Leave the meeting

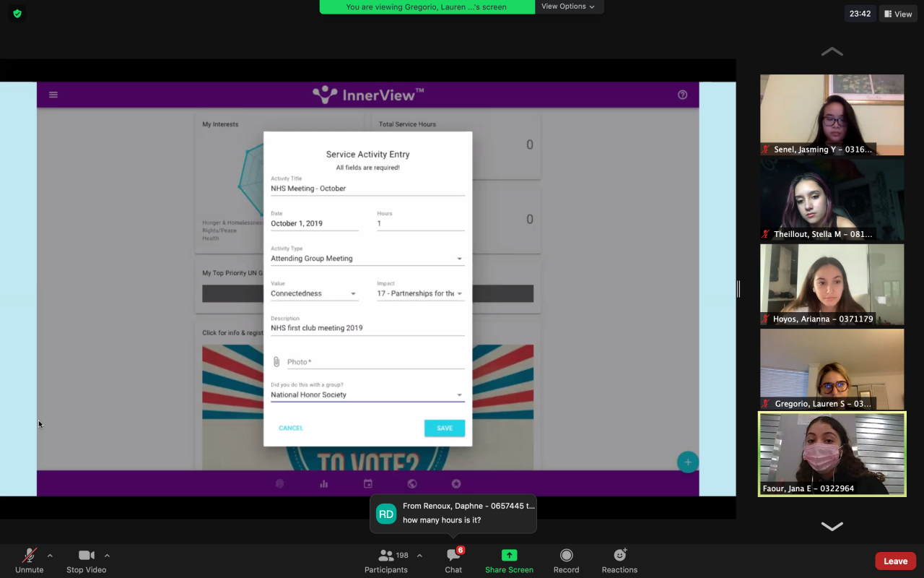coord(896,561)
